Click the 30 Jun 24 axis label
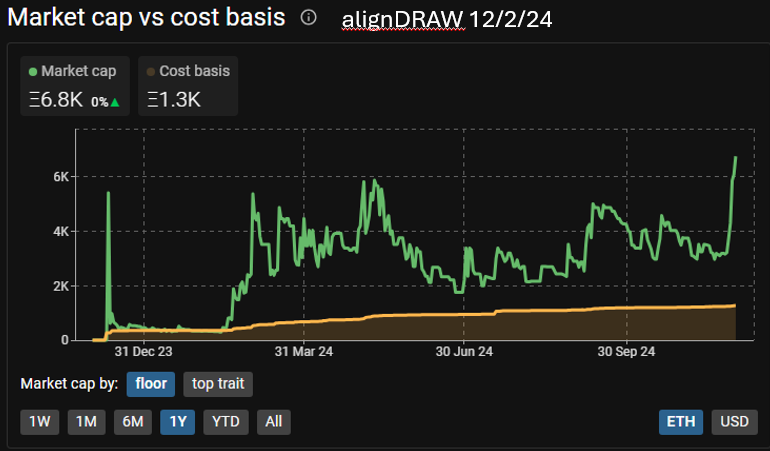 click(x=464, y=352)
